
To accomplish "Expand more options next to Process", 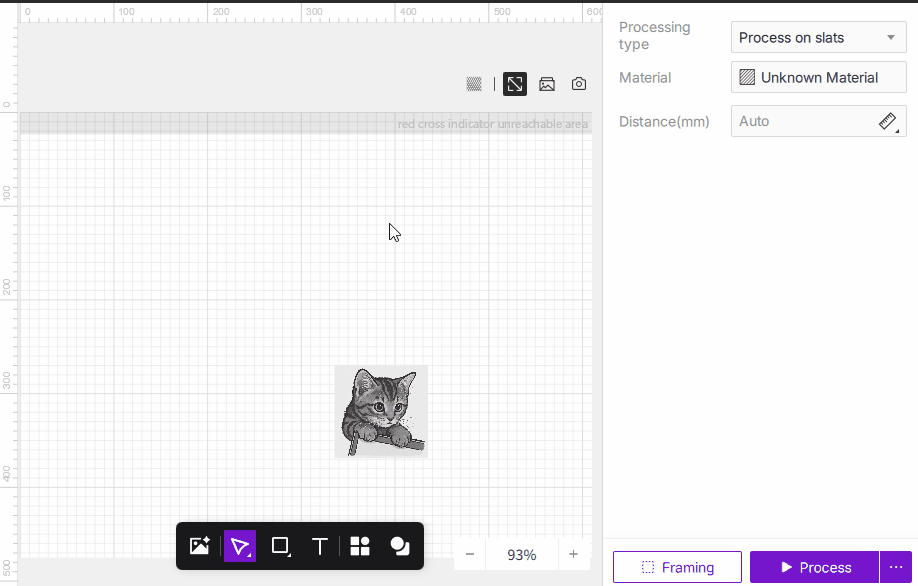I will pos(896,567).
